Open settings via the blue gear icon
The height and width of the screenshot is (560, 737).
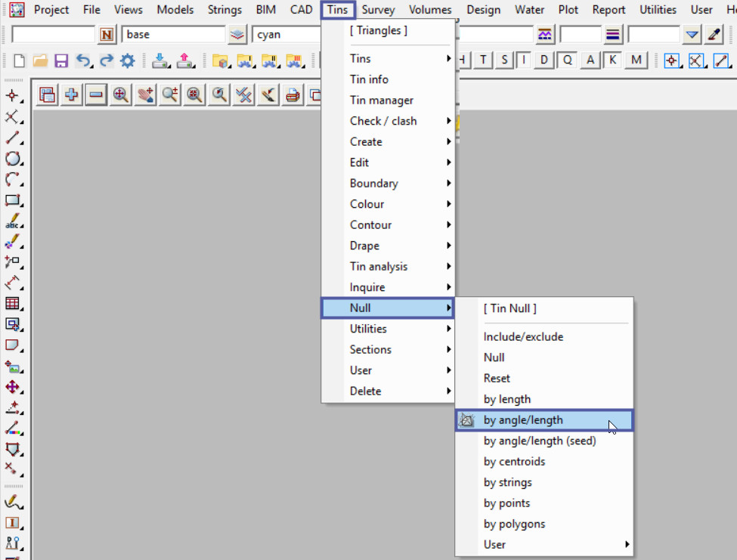point(127,61)
